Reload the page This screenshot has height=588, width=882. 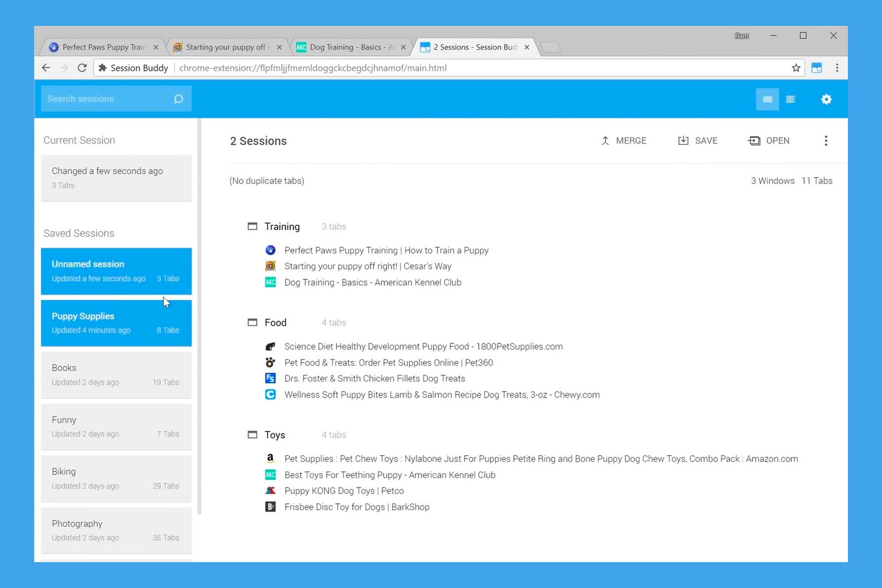[x=82, y=68]
